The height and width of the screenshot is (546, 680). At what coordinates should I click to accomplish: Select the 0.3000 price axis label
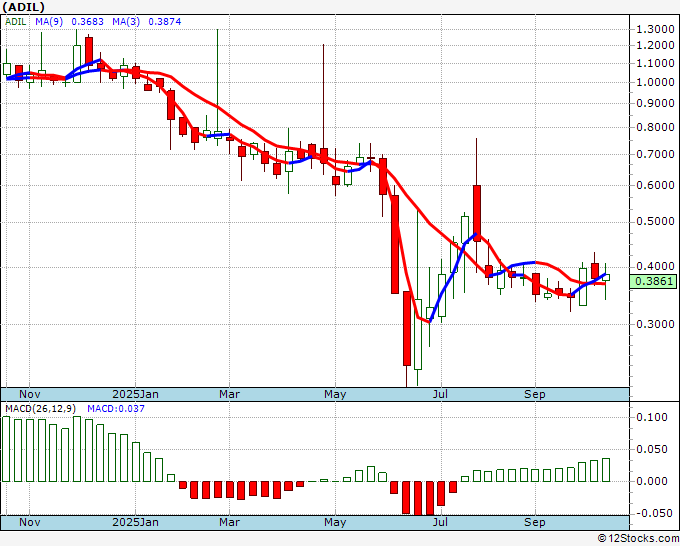(655, 324)
